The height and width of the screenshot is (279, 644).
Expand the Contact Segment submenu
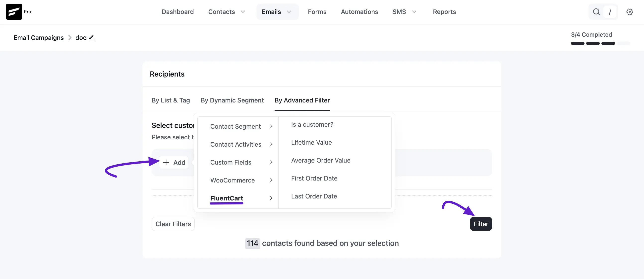pyautogui.click(x=241, y=126)
